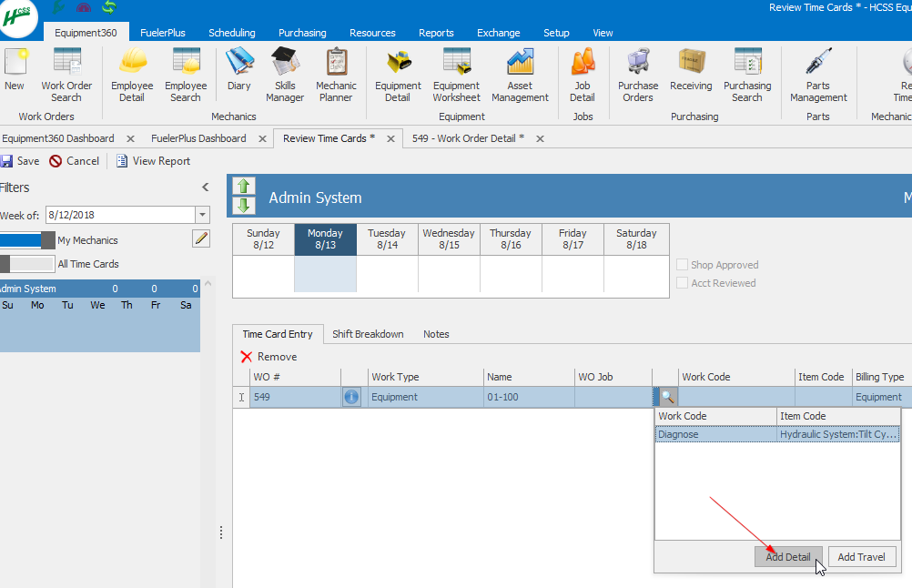Toggle the All Time Cards switch
The height and width of the screenshot is (588, 912).
(27, 264)
